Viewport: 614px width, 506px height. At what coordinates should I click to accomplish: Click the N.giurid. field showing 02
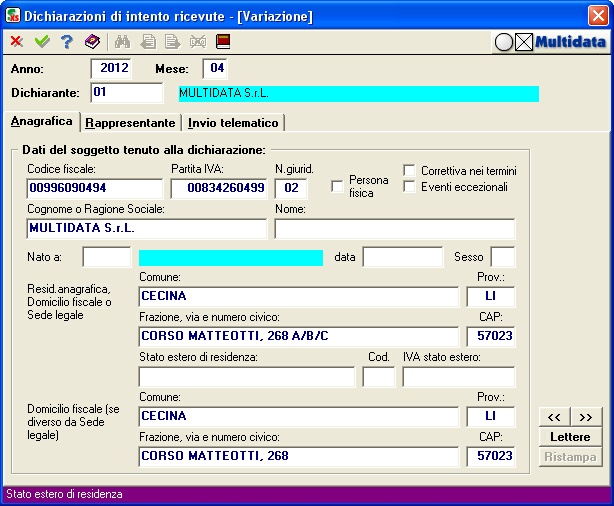(291, 188)
